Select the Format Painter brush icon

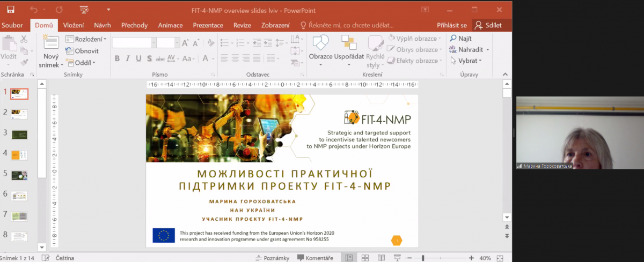point(24,62)
